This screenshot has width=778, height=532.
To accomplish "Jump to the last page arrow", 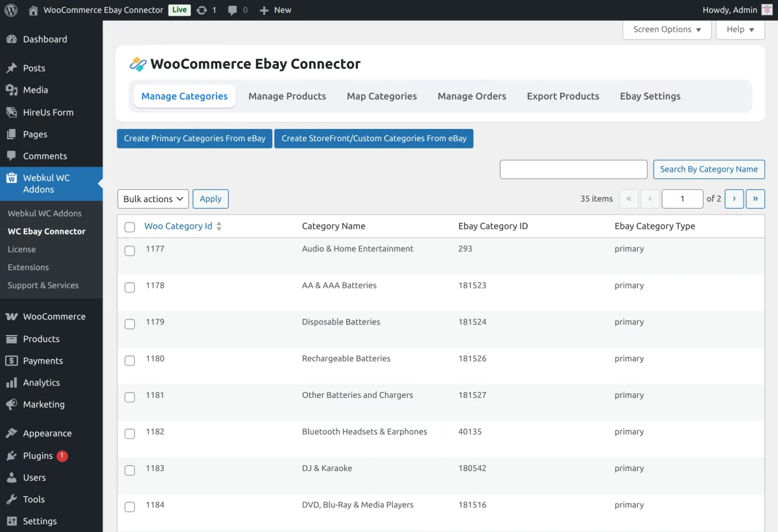I will 755,199.
